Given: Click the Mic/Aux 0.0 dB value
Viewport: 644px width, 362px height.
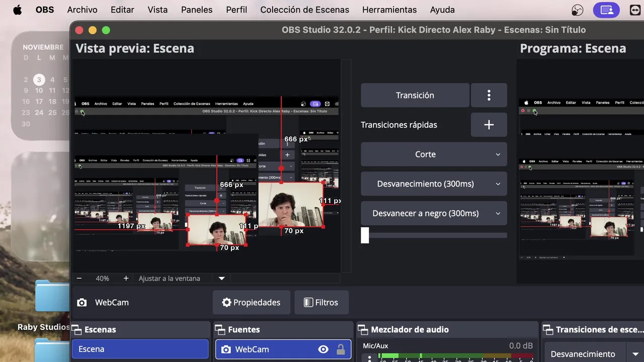Looking at the screenshot, I should tap(521, 346).
